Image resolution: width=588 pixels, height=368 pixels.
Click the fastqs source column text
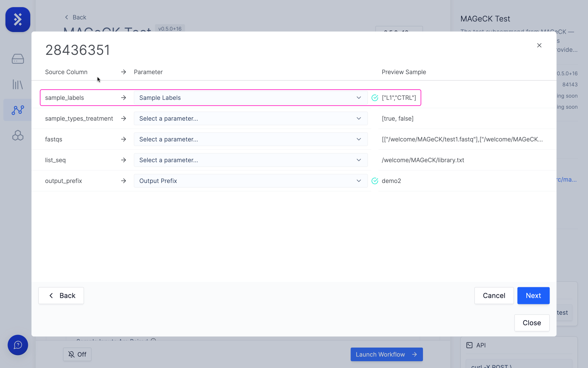(x=54, y=139)
